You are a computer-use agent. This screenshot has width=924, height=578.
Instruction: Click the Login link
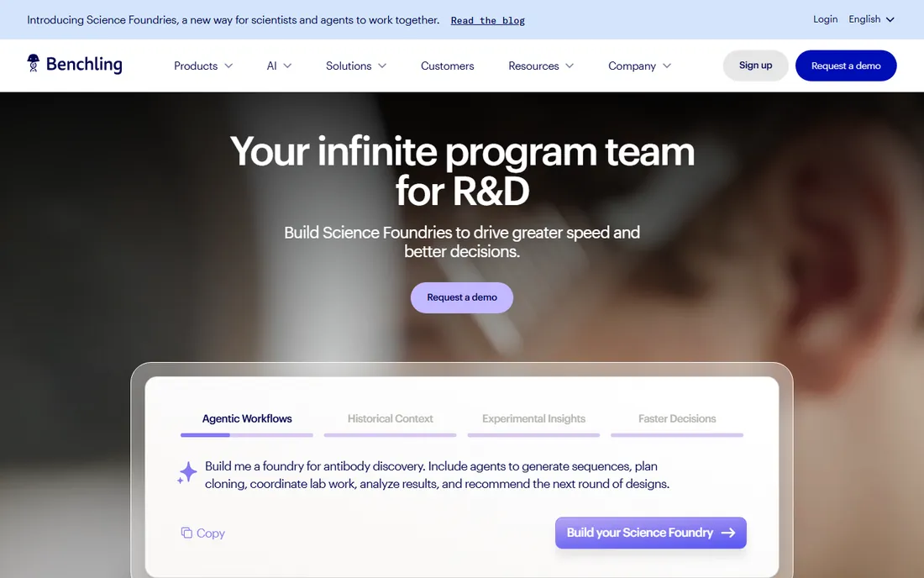point(825,19)
